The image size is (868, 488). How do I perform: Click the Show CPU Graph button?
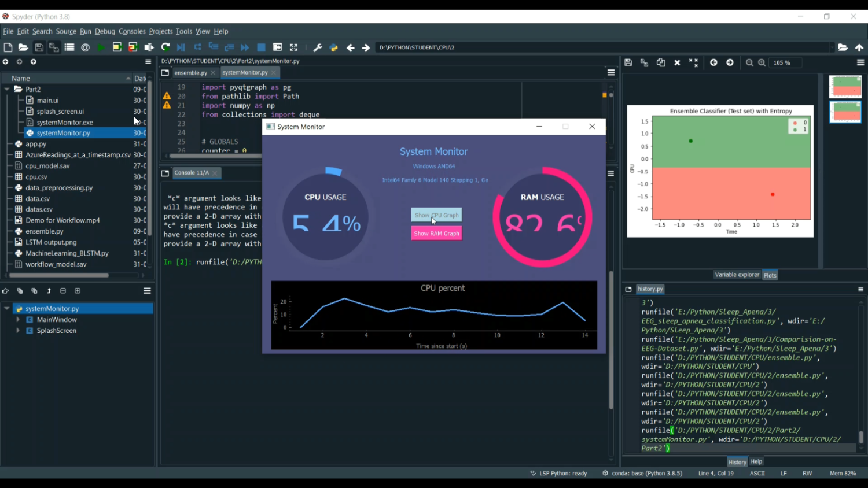(x=436, y=215)
